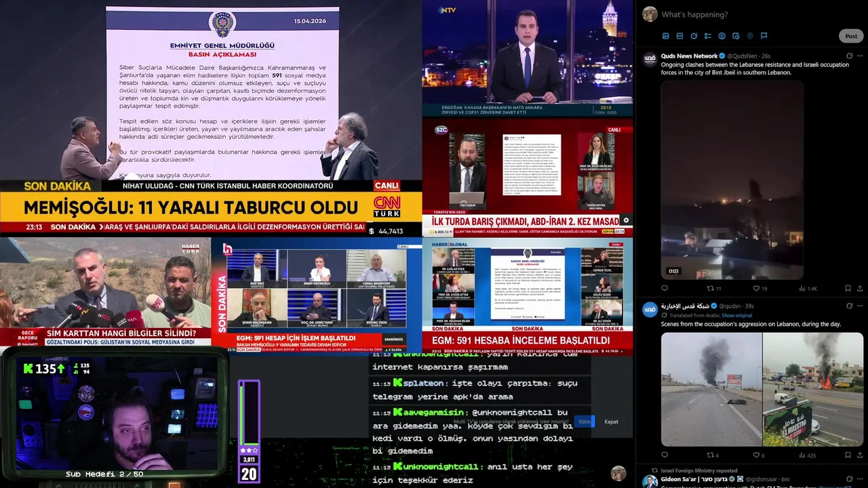Repost the Quds News Network post with 11 reposts
The image size is (868, 488).
(x=713, y=288)
